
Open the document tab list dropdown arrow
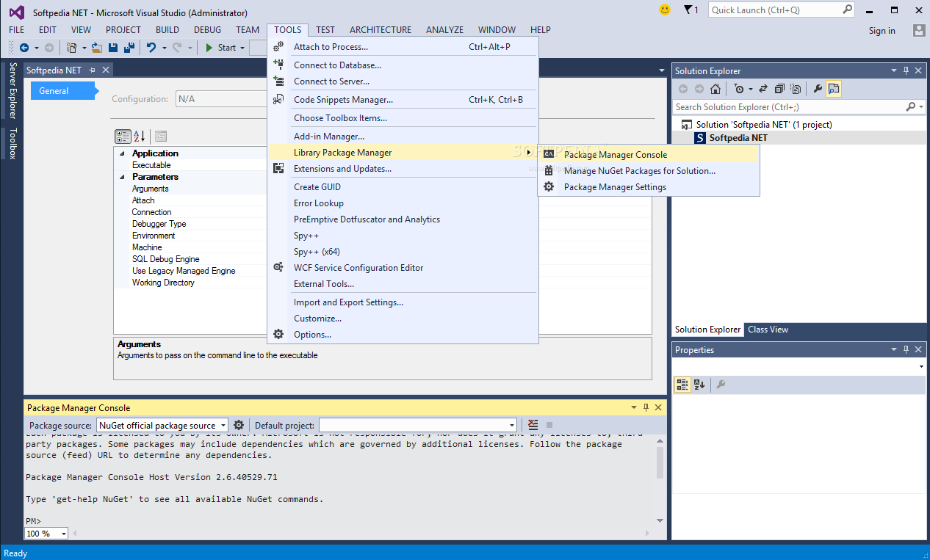[x=662, y=70]
